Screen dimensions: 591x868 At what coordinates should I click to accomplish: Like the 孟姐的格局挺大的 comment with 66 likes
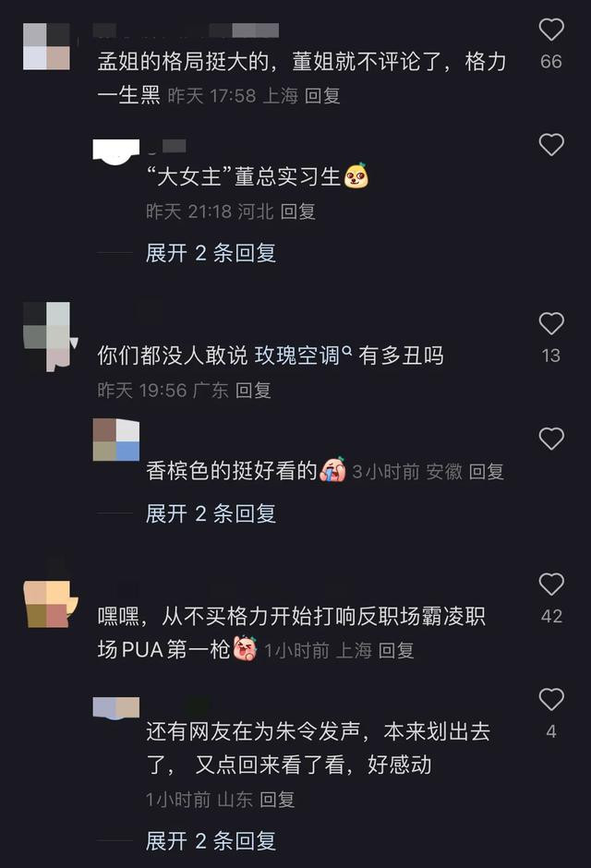pos(551,30)
